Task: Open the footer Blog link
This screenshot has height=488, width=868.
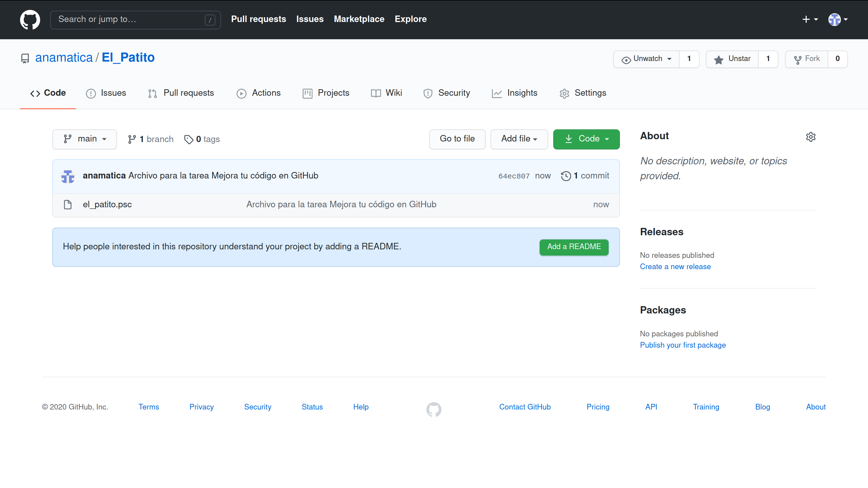Action: tap(763, 407)
